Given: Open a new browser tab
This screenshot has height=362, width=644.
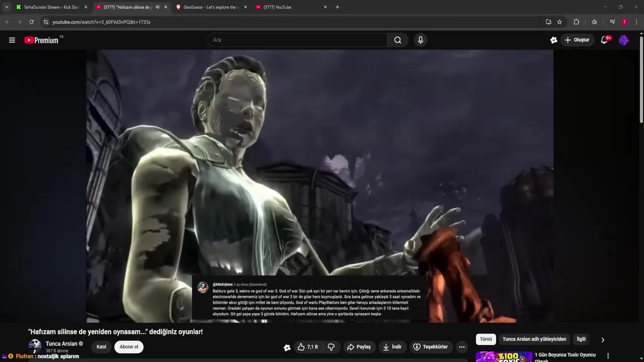Looking at the screenshot, I should (337, 7).
